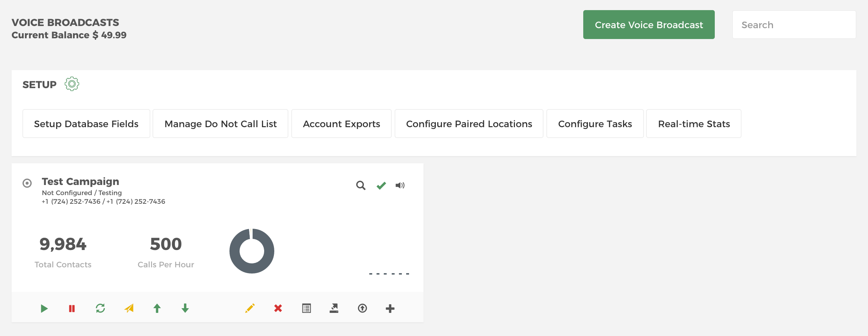Viewport: 868px width, 336px height.
Task: Click the download tray icon
Action: 334,308
